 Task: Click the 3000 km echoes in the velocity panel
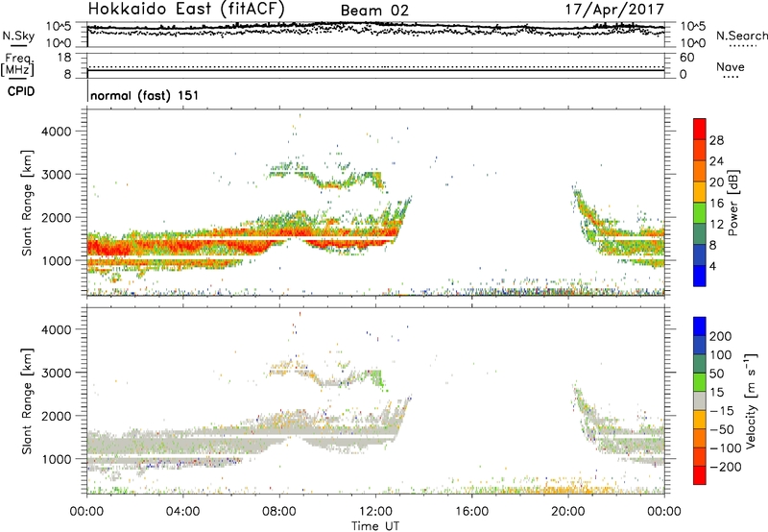(x=328, y=375)
